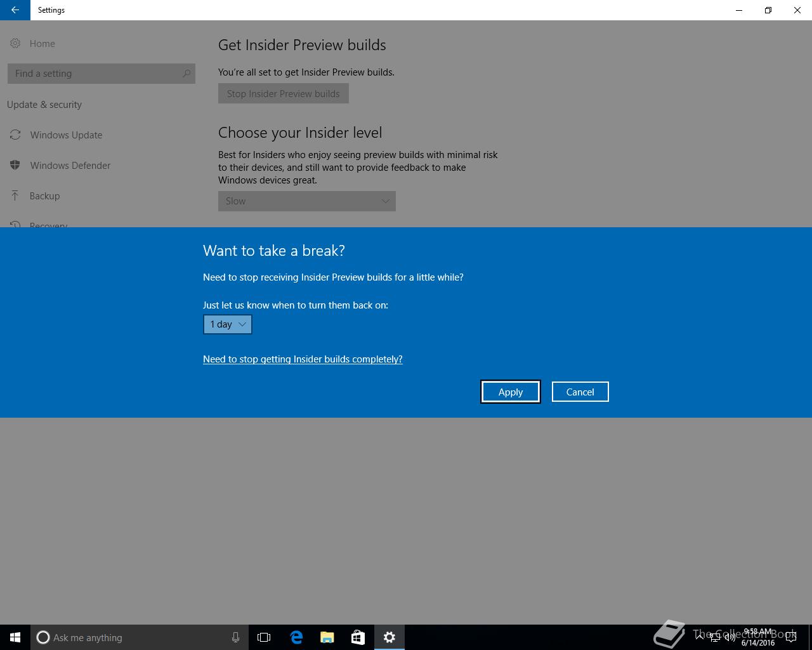
Task: Click the Backup upload arrow icon
Action: point(15,196)
